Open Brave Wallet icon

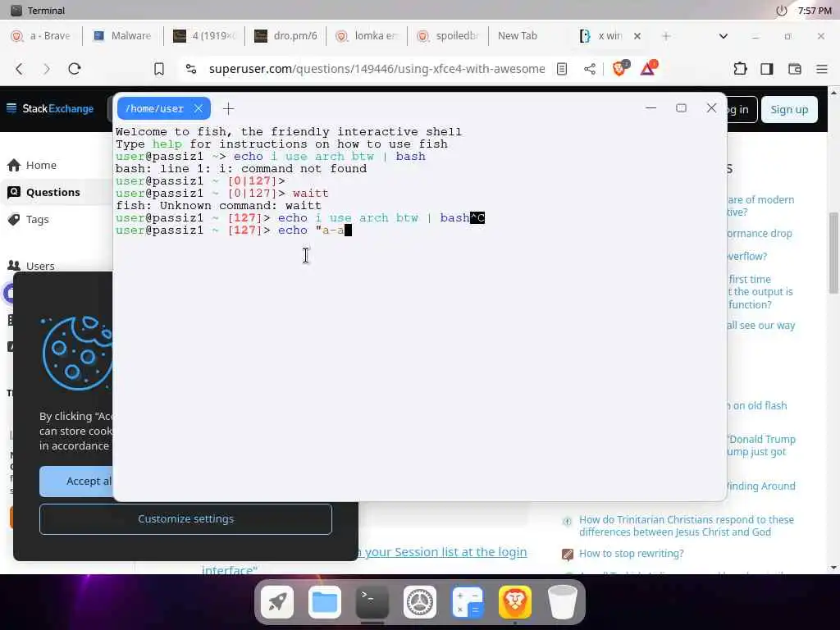[794, 69]
